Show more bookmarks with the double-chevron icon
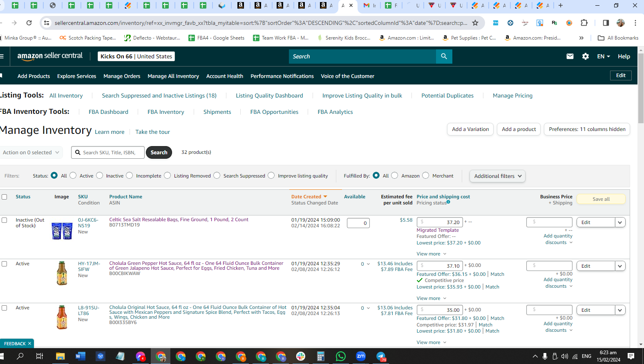The image size is (644, 364). coord(581,38)
